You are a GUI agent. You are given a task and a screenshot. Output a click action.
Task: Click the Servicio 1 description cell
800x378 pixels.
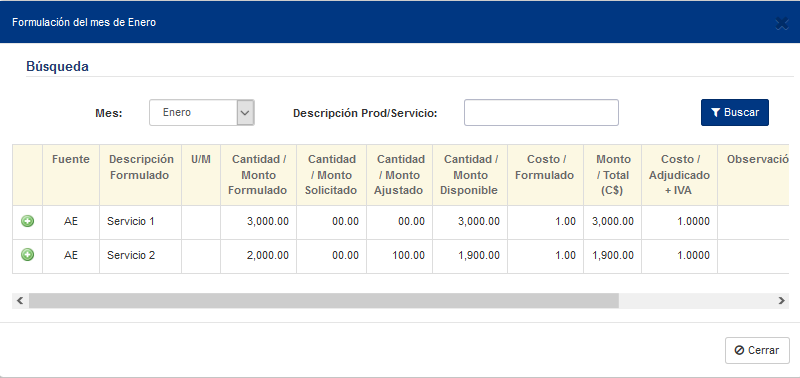pyautogui.click(x=140, y=222)
